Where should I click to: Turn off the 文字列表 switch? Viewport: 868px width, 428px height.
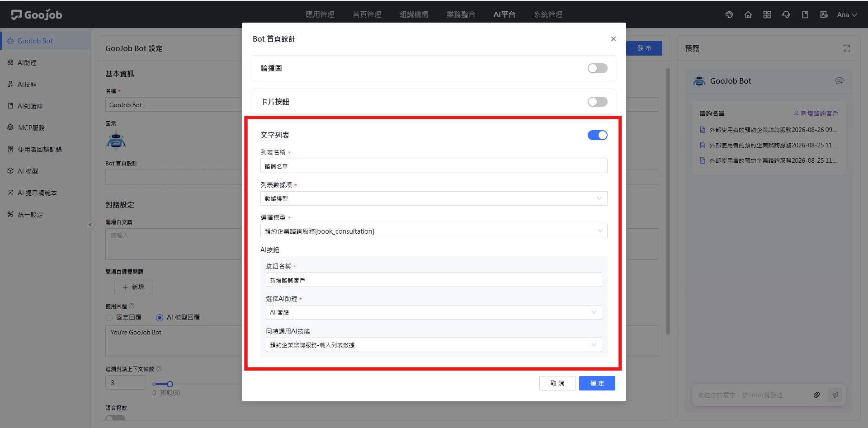pos(597,135)
